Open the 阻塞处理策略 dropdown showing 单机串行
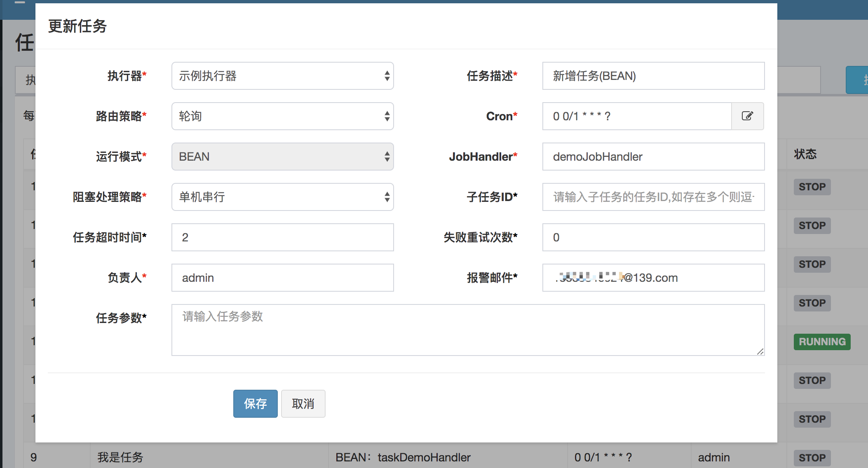 (282, 197)
